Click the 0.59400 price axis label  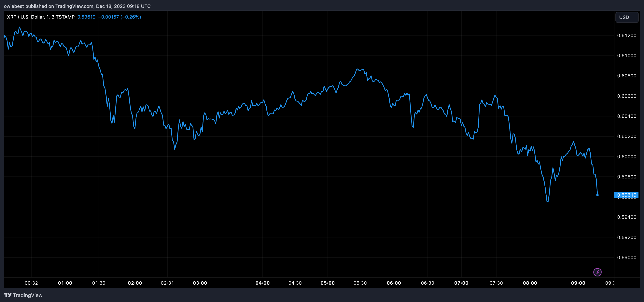pyautogui.click(x=627, y=217)
